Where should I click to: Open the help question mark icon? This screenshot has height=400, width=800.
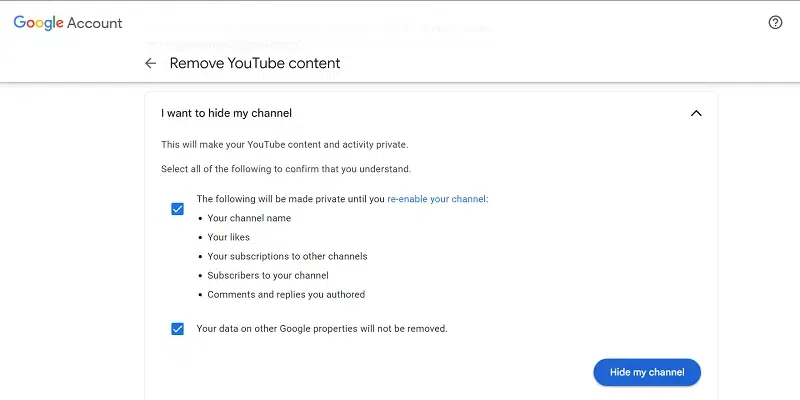775,22
